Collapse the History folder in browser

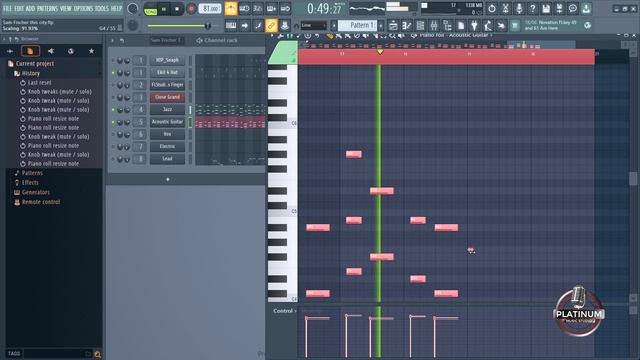27,73
